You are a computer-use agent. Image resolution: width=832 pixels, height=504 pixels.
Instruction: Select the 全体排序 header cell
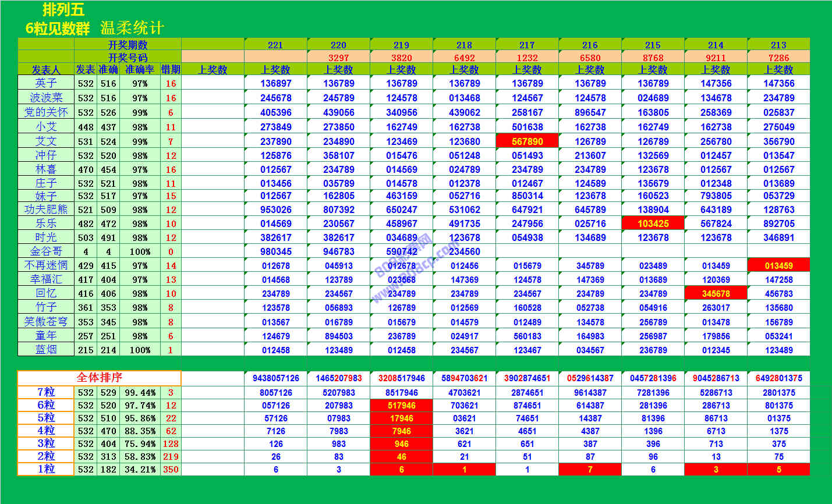99,378
